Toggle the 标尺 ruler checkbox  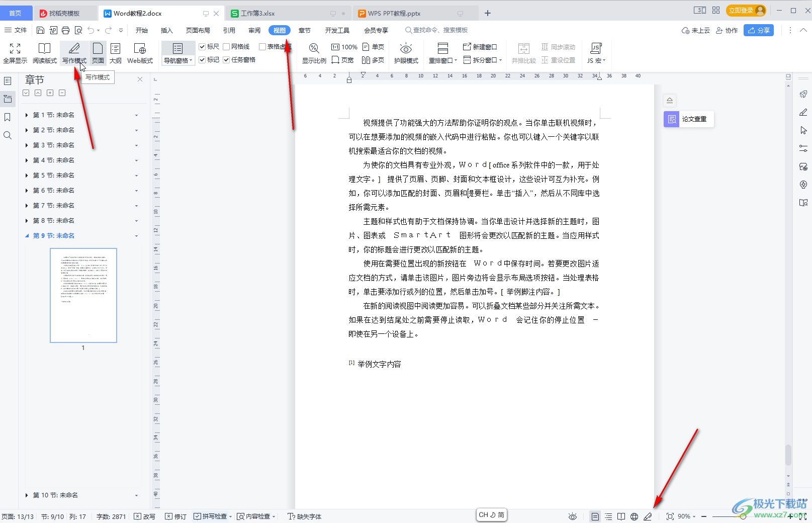click(202, 46)
